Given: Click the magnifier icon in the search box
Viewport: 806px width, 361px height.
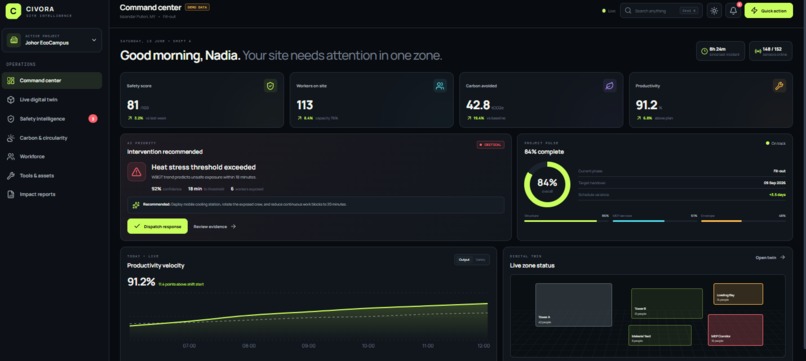Looking at the screenshot, I should click(x=628, y=11).
